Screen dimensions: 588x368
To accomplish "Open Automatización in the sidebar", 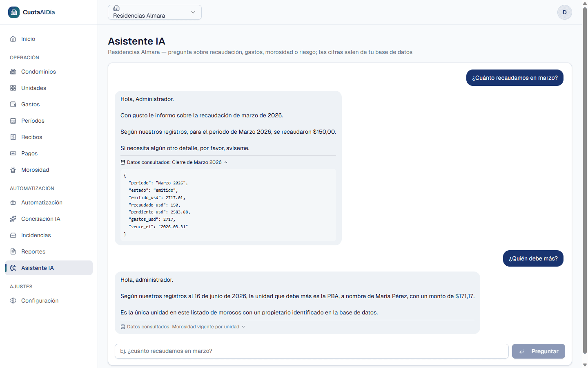I will click(x=49, y=202).
